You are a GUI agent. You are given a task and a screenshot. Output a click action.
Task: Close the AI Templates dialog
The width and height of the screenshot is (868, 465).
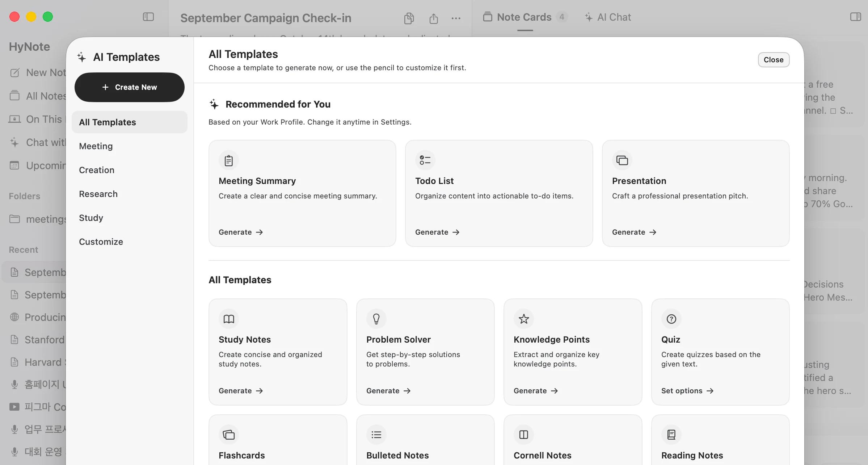click(x=774, y=60)
